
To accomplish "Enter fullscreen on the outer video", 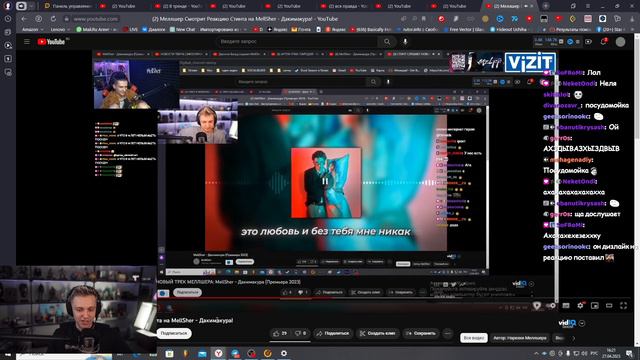I will click(x=623, y=305).
